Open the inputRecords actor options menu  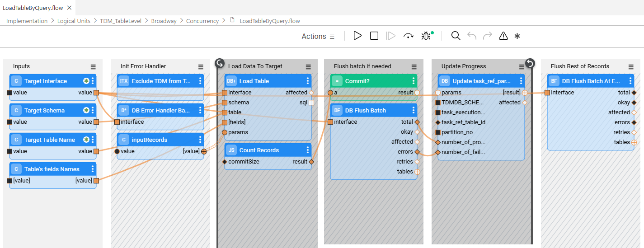point(200,140)
